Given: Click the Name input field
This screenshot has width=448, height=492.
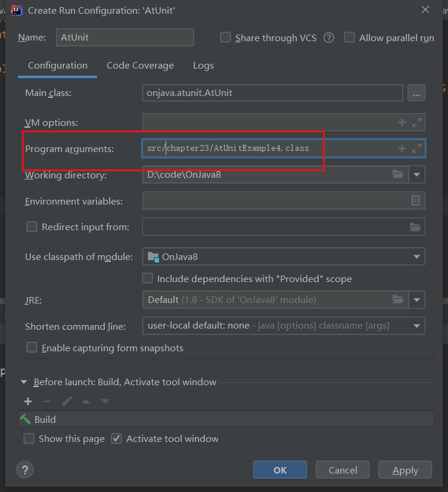Looking at the screenshot, I should tap(125, 38).
